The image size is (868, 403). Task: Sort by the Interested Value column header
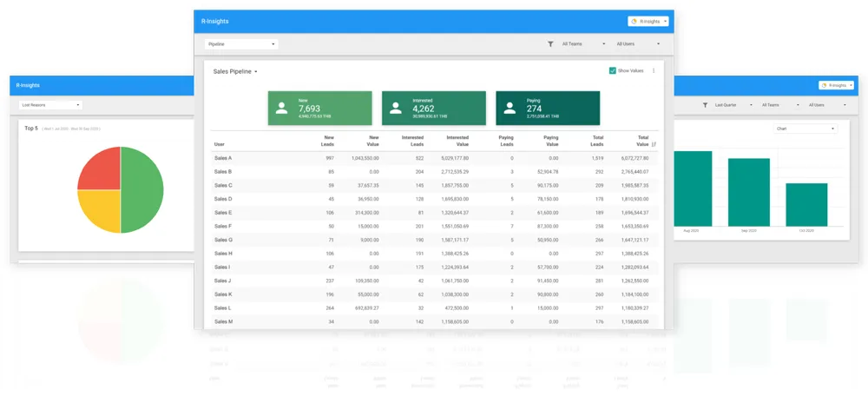tap(457, 142)
